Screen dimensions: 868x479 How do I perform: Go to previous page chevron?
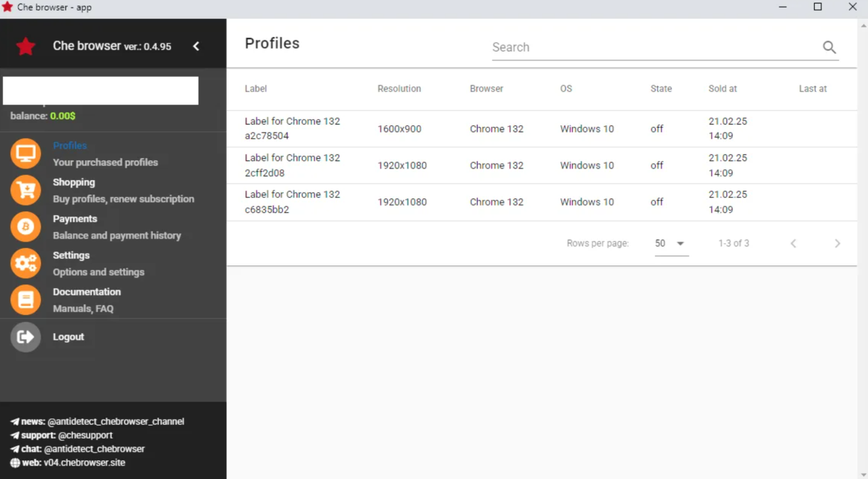[793, 243]
